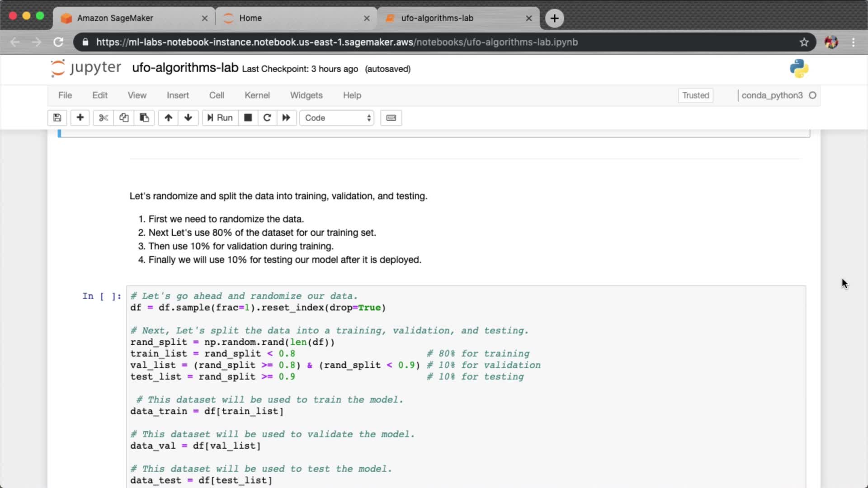Open the Widgets menu
868x488 pixels.
click(306, 95)
